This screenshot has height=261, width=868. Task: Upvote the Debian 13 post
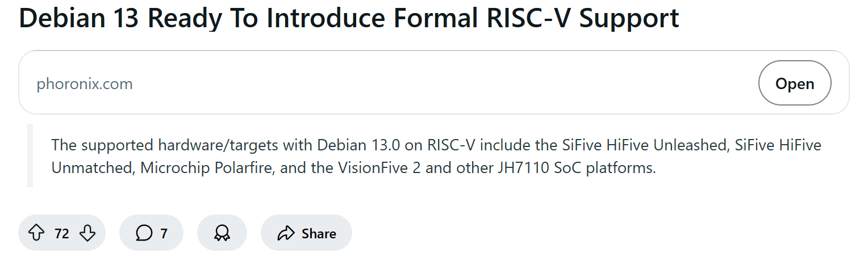coord(36,233)
